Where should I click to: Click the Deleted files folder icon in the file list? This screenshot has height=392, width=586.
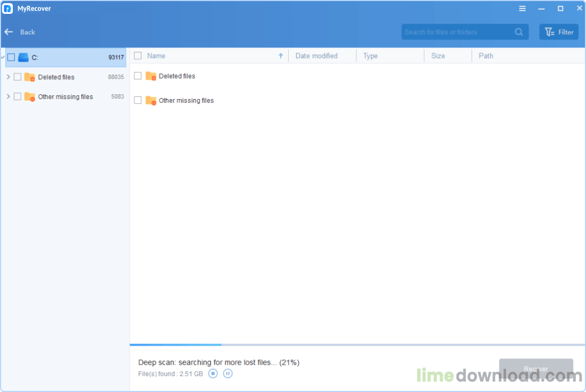coord(151,76)
